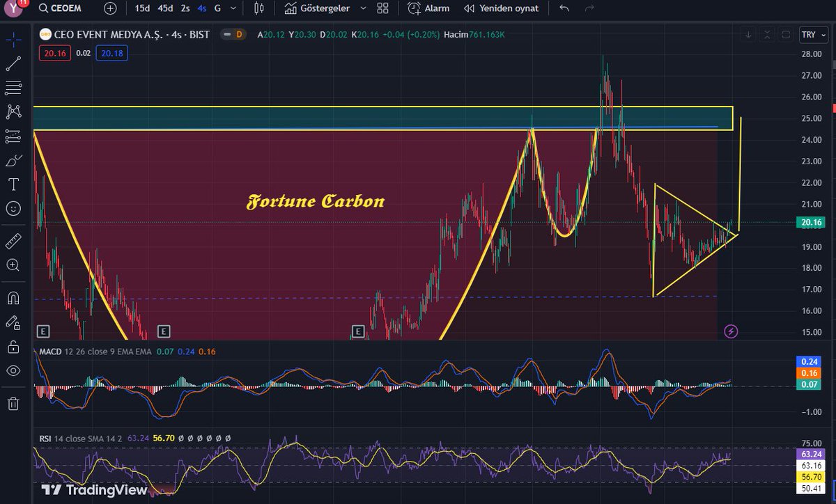Viewport: 836px width, 504px height.
Task: Click the second E earnings marker
Action: (x=164, y=331)
